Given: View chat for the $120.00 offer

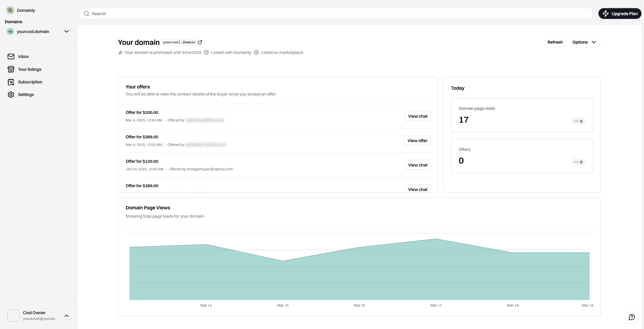Looking at the screenshot, I should pyautogui.click(x=417, y=165).
